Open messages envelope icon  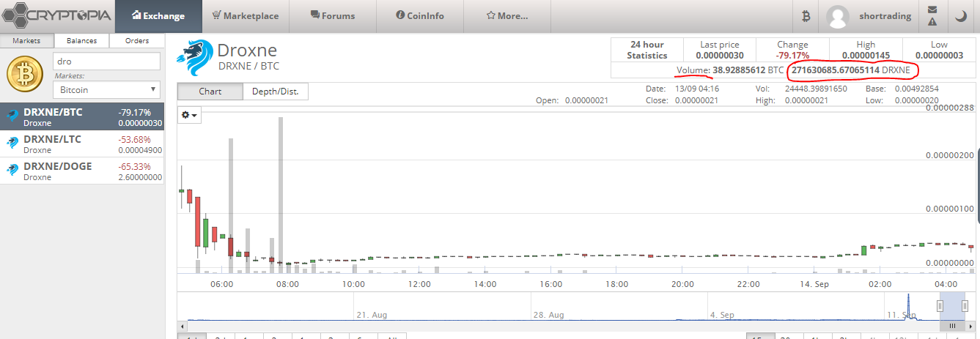[x=932, y=10]
